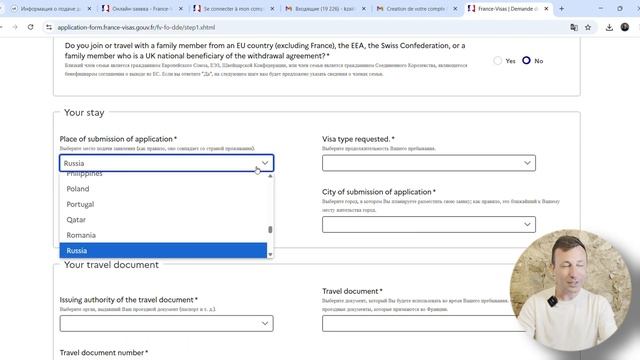Close the 'Онлайн заявка - France' tab

tap(181, 9)
